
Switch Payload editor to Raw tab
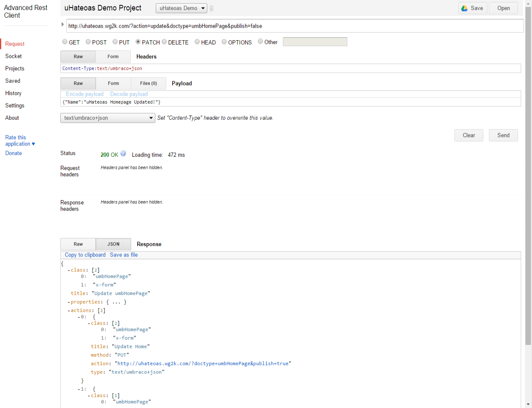[78, 83]
